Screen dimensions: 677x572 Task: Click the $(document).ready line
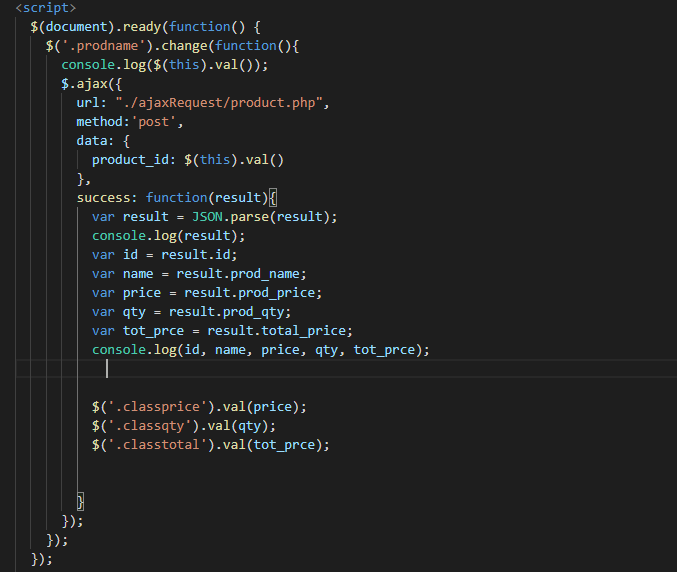click(146, 27)
